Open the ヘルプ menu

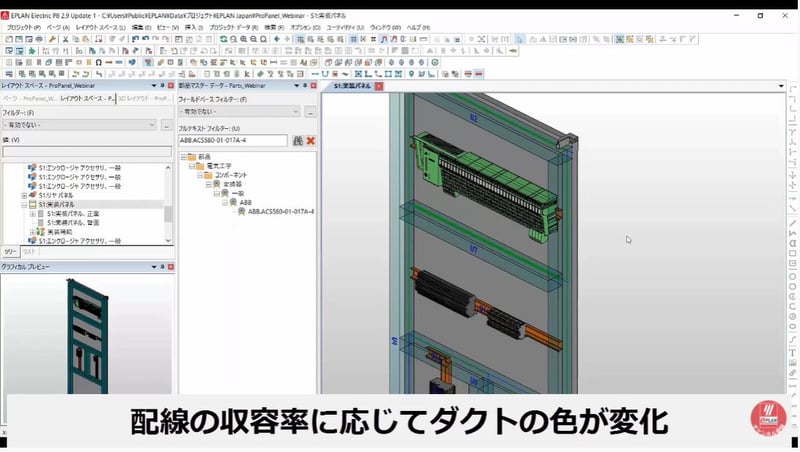[418, 27]
